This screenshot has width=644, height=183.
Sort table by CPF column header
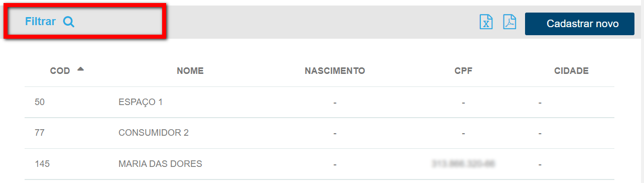click(x=463, y=71)
